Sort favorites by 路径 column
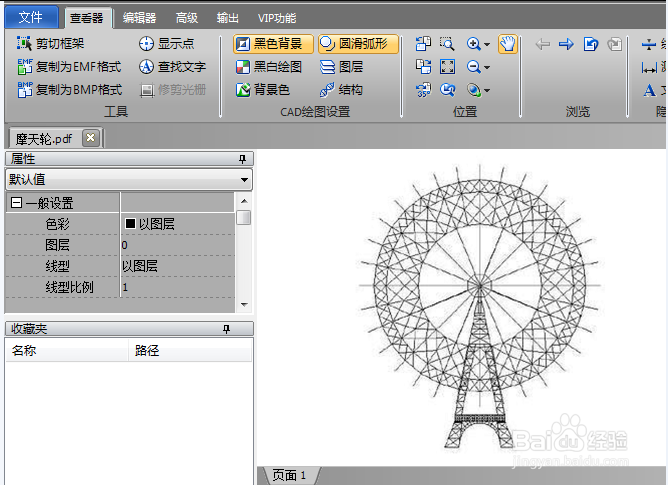Viewport: 668px width, 485px height. tap(190, 350)
